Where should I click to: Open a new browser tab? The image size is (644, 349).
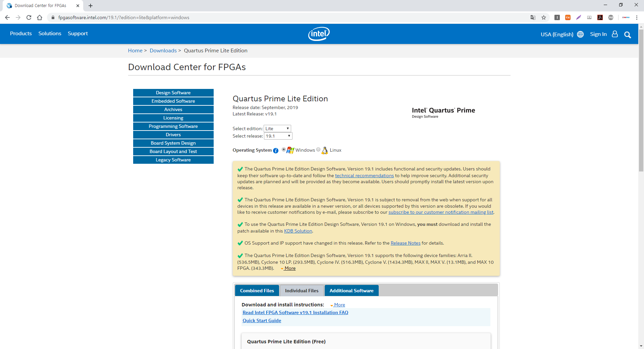(91, 6)
